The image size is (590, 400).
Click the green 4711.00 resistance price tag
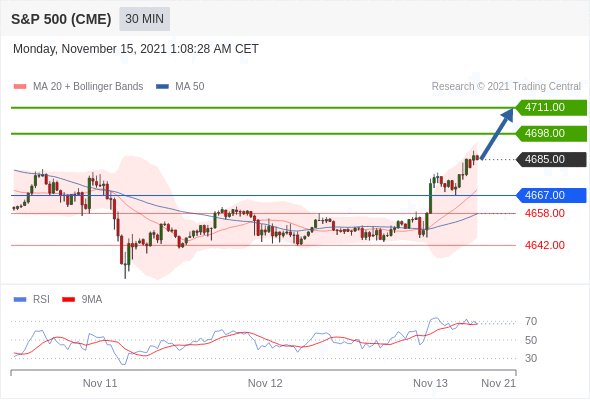point(551,108)
